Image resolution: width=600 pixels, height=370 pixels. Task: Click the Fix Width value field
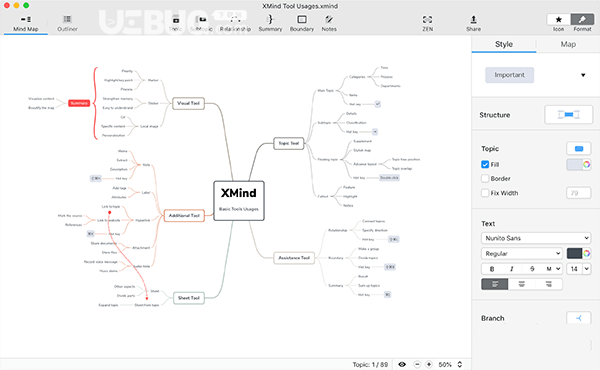tap(579, 193)
